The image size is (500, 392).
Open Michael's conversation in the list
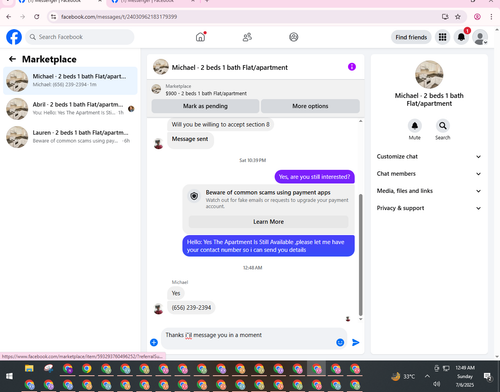[70, 81]
